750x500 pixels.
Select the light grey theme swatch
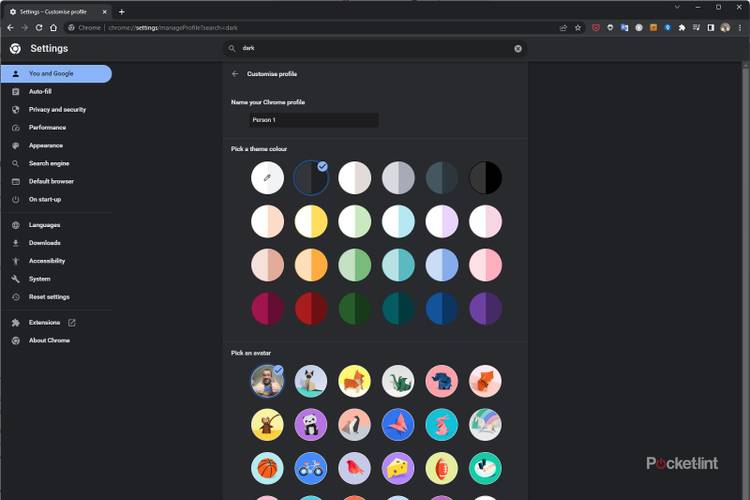coord(398,178)
